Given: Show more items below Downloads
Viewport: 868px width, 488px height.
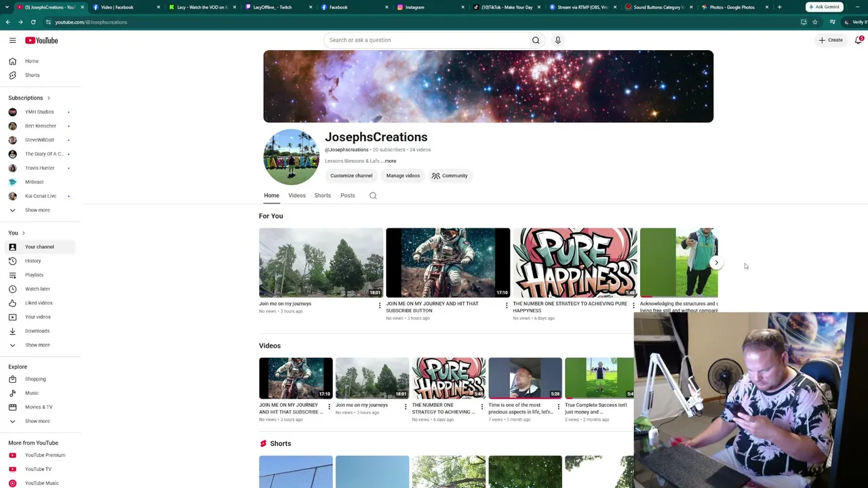Looking at the screenshot, I should pyautogui.click(x=39, y=345).
